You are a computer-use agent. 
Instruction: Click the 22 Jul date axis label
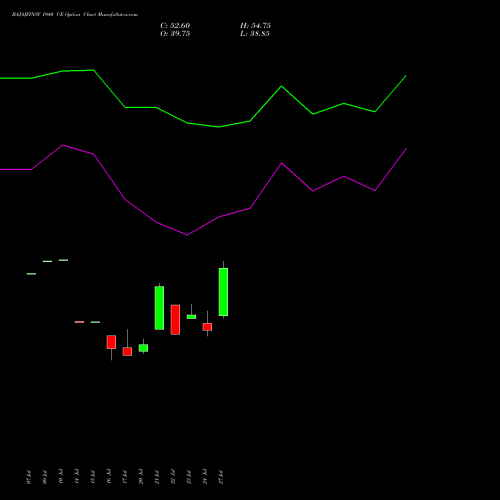[x=173, y=477]
